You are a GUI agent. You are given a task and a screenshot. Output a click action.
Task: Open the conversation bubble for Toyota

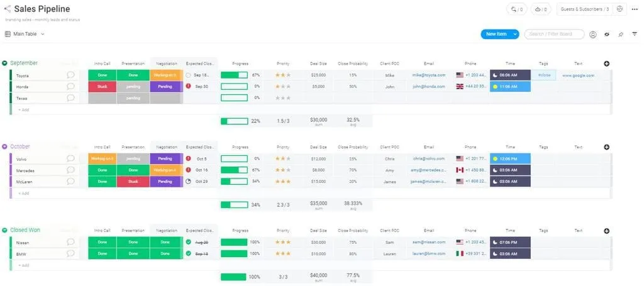(x=70, y=75)
